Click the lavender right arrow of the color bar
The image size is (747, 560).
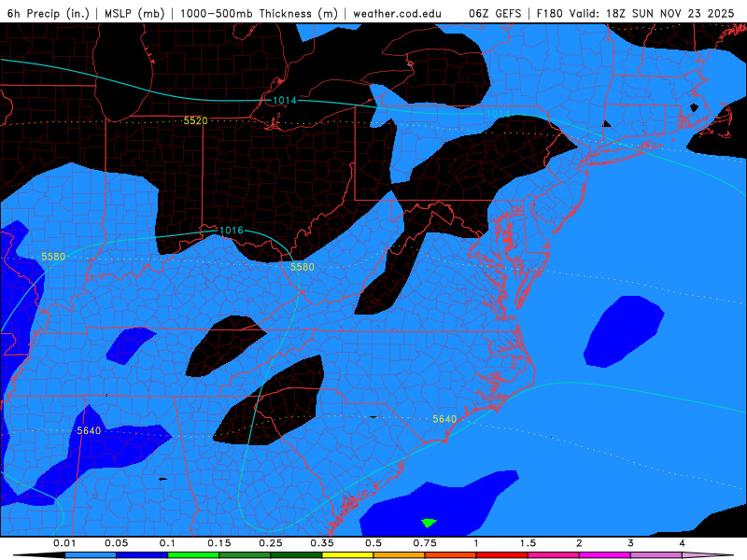[708, 555]
